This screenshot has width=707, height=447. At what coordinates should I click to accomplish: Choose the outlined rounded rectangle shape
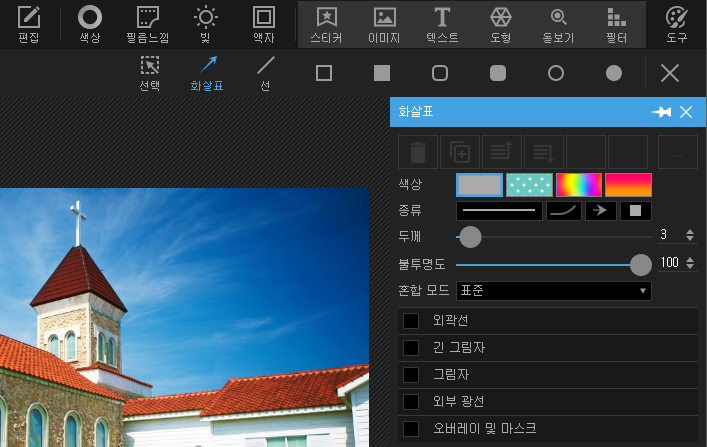[440, 73]
